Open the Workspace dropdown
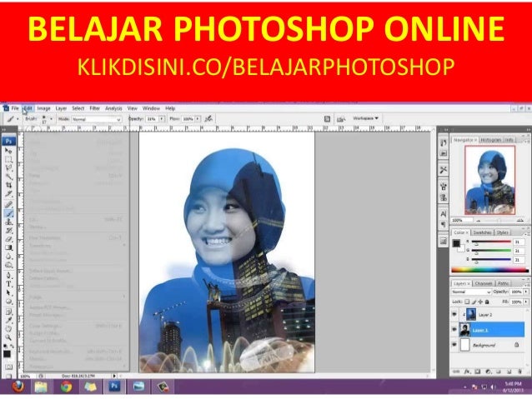Screen dimensions: 532x399 pos(366,118)
